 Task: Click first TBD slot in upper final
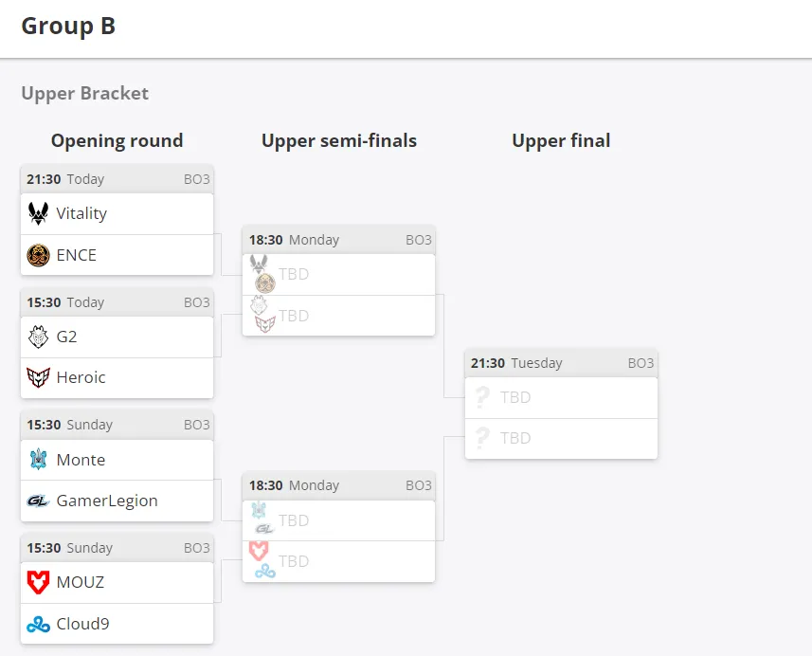pos(561,397)
